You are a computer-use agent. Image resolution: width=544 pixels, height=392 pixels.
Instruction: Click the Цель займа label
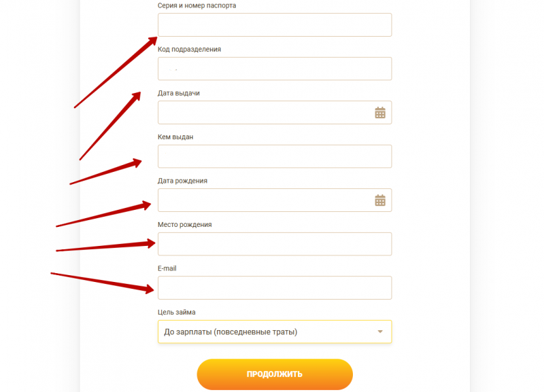176,313
